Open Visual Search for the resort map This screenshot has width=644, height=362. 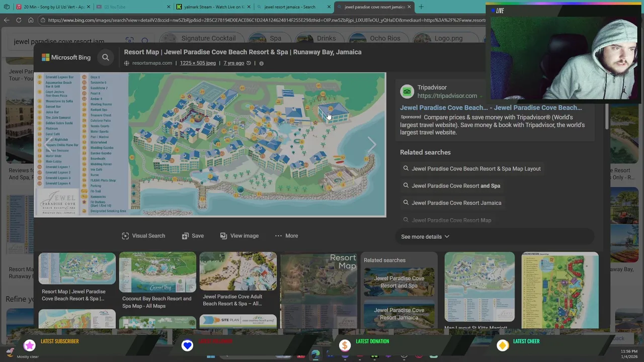(143, 236)
